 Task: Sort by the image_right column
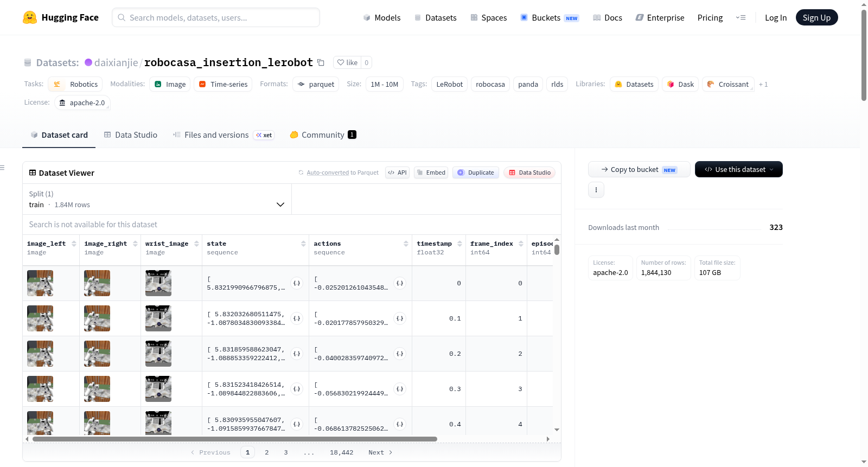pyautogui.click(x=135, y=244)
